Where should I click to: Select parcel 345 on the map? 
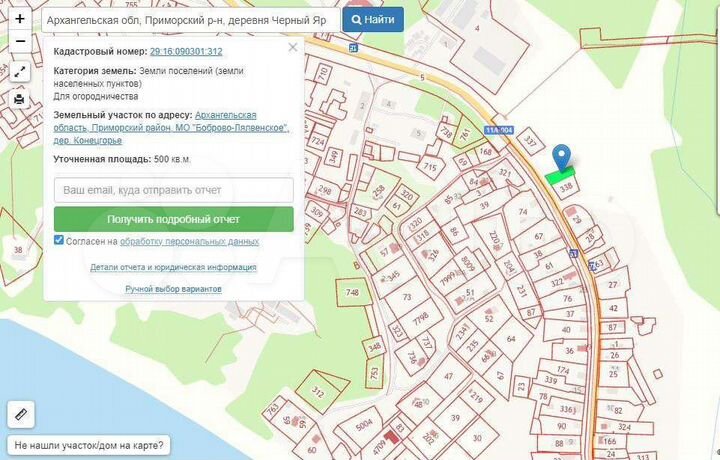click(394, 277)
